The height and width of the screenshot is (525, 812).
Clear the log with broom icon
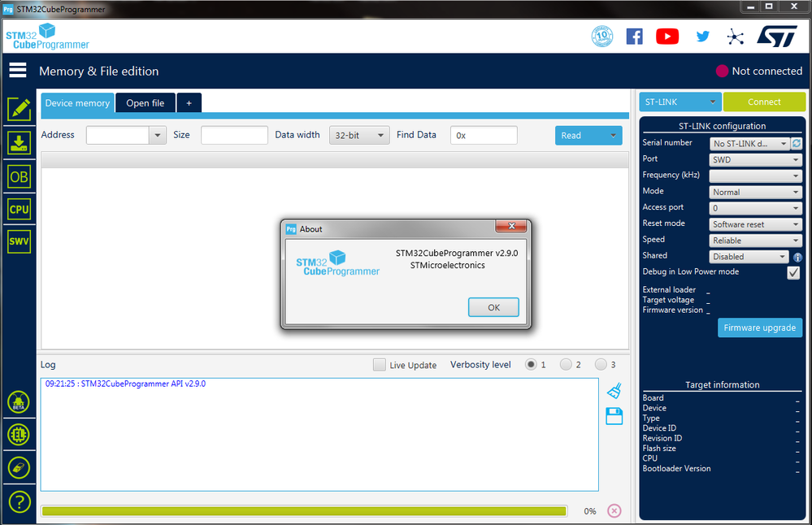coord(614,391)
